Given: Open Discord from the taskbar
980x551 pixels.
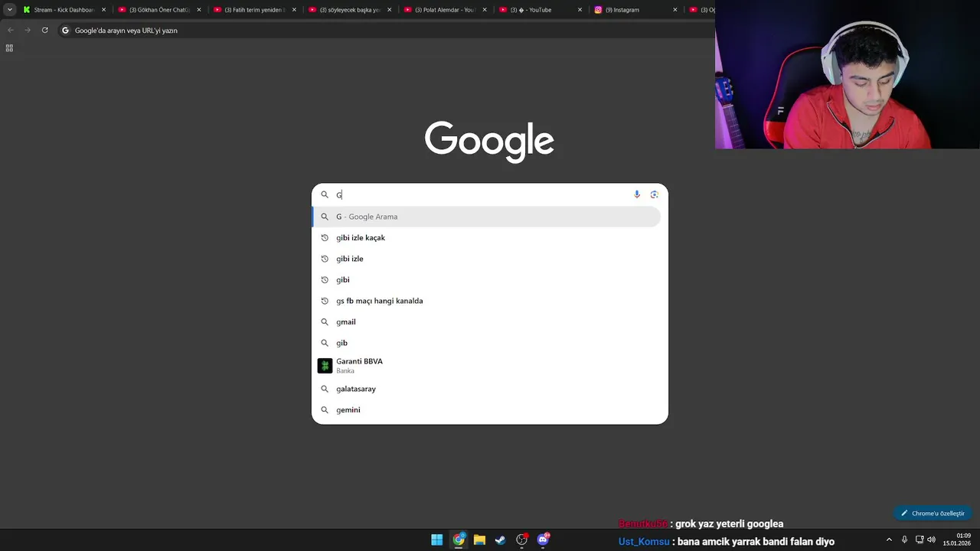Looking at the screenshot, I should [x=544, y=540].
